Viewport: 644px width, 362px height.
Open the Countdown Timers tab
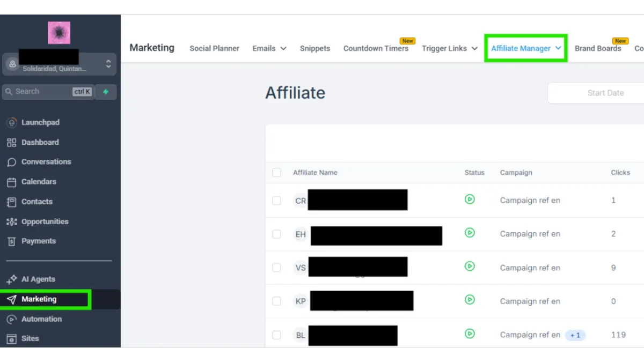click(x=376, y=48)
